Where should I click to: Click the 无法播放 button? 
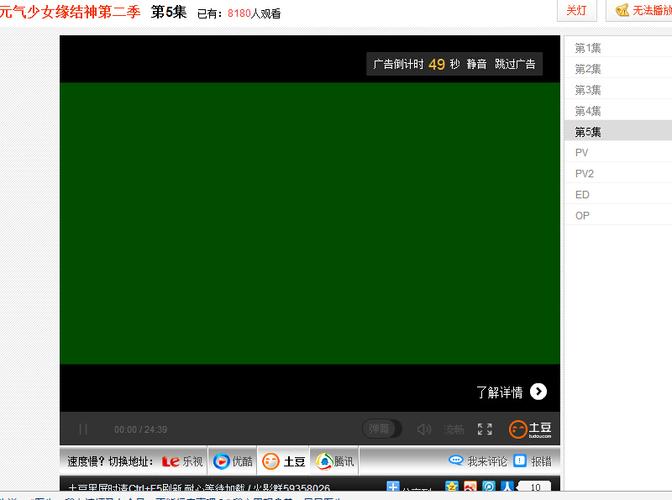pos(641,10)
